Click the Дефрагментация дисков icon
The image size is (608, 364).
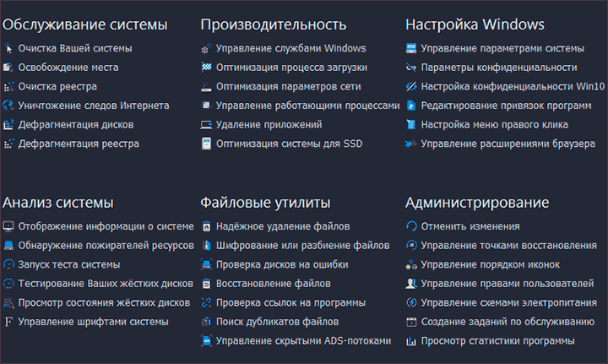pos(8,124)
